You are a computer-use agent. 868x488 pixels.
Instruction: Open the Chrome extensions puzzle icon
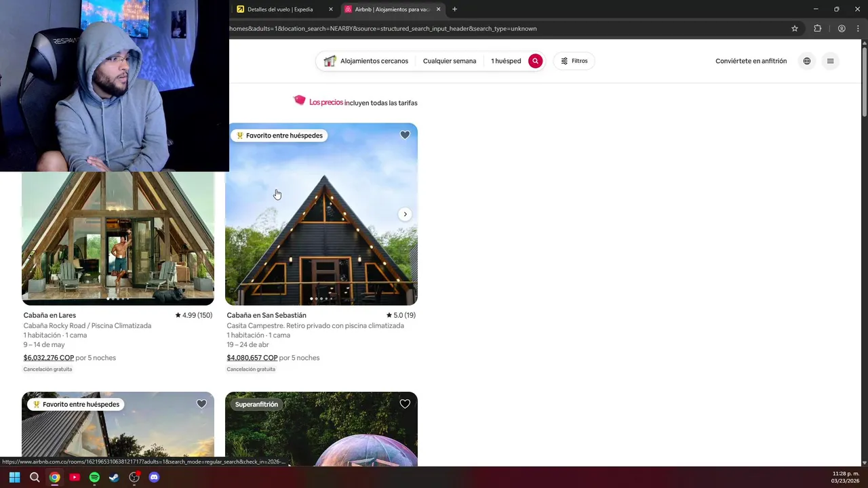[817, 28]
